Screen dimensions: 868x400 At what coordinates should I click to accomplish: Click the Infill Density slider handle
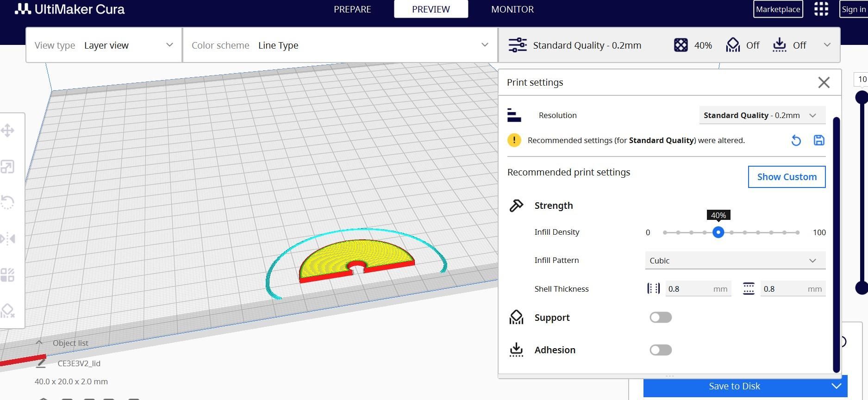[718, 232]
